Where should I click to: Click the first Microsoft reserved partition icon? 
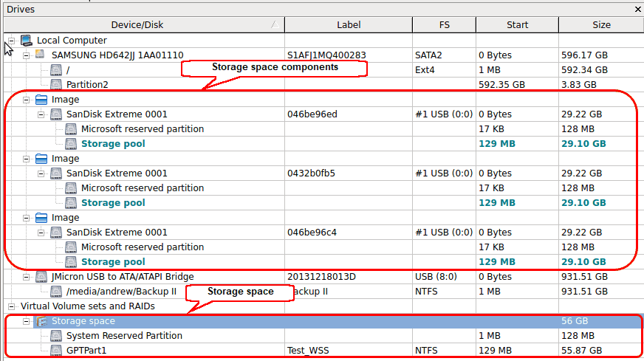coord(71,129)
